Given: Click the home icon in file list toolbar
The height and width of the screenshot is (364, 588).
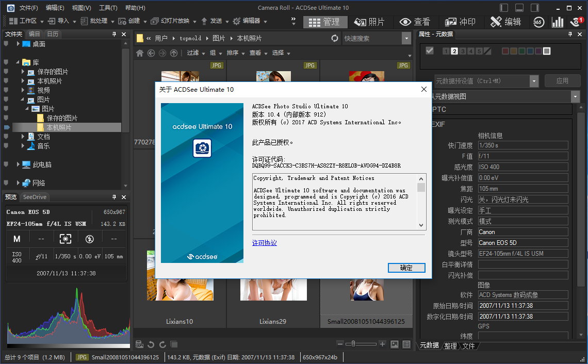Looking at the screenshot, I should pyautogui.click(x=140, y=53).
